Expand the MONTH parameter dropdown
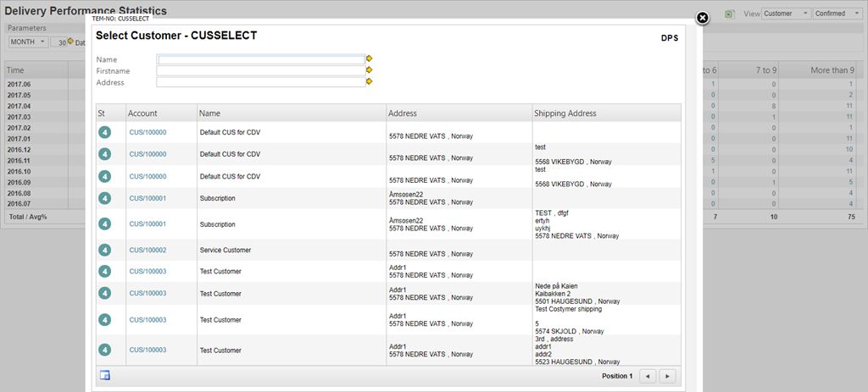This screenshot has height=392, width=868. (28, 42)
